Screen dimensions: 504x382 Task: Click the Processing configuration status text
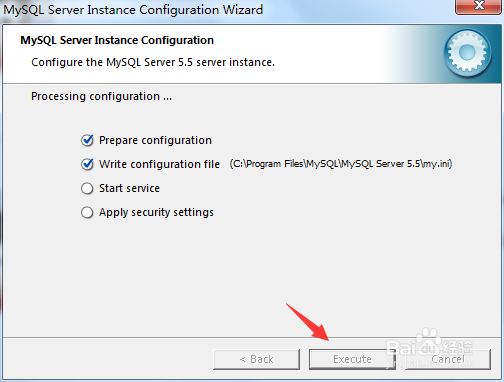click(x=101, y=96)
